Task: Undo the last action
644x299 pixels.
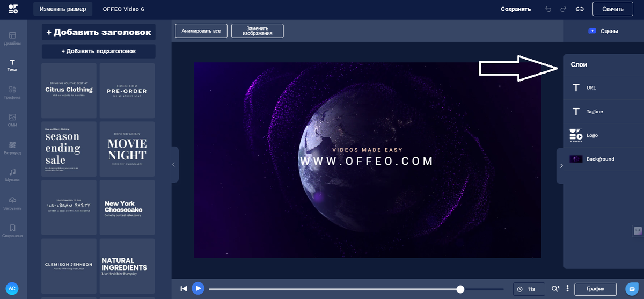Action: [x=548, y=9]
